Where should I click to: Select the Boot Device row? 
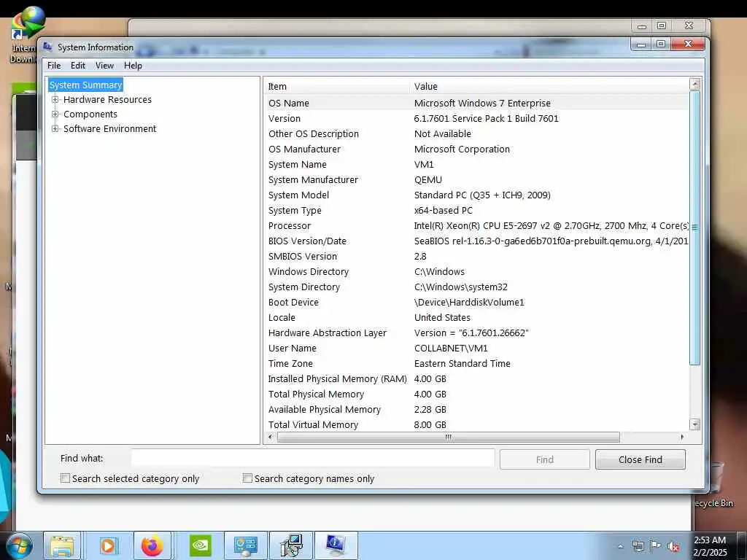coord(478,303)
